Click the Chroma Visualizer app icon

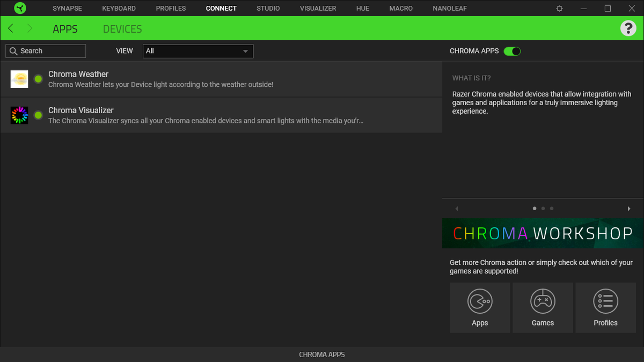[x=19, y=115]
